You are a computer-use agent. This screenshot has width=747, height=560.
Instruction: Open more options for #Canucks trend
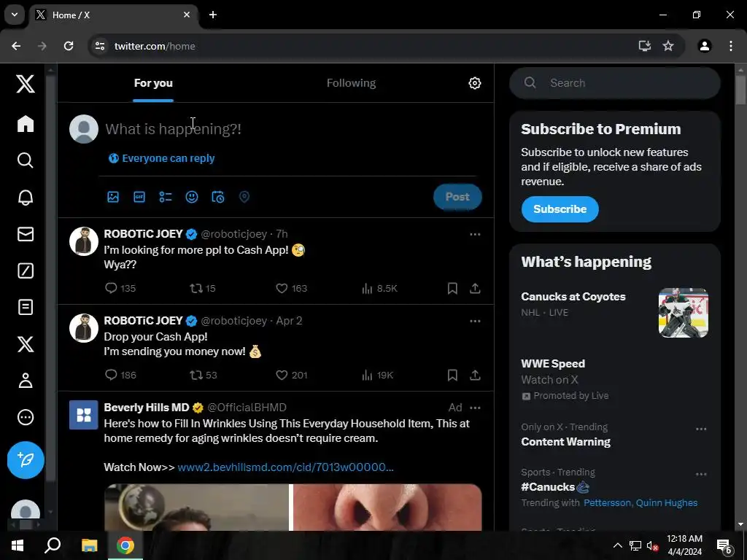pos(701,474)
